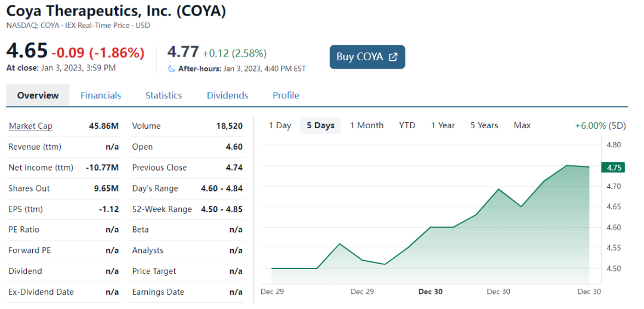Go to the Dividends tab
The width and height of the screenshot is (644, 309).
227,95
